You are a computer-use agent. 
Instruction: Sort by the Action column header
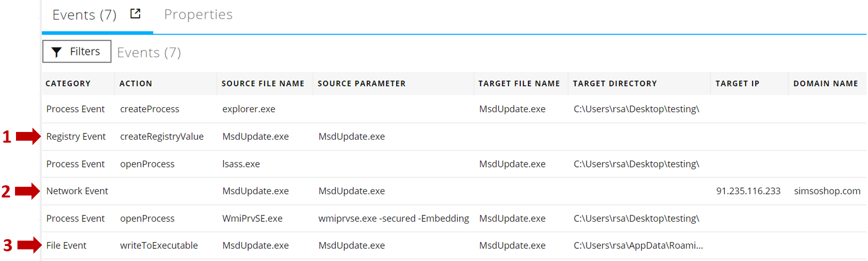pos(136,83)
